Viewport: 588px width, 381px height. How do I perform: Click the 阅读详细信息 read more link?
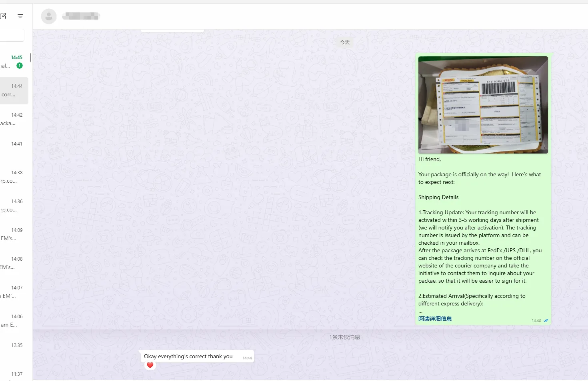point(435,319)
